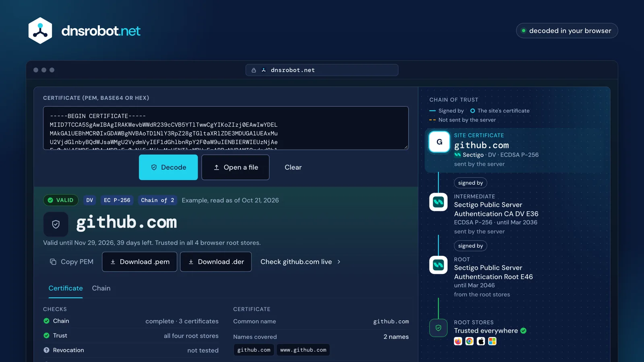Click the www.github.com name chip
The image size is (644, 362).
tap(303, 350)
